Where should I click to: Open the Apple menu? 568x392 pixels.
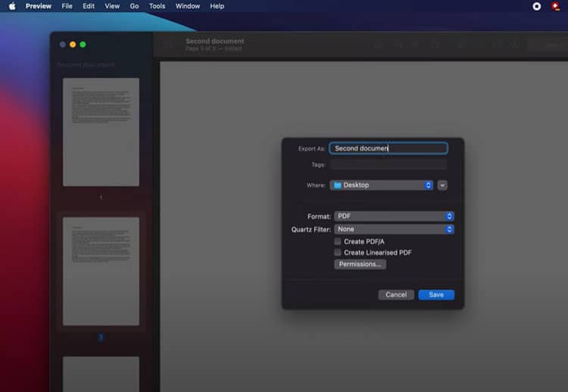click(12, 6)
